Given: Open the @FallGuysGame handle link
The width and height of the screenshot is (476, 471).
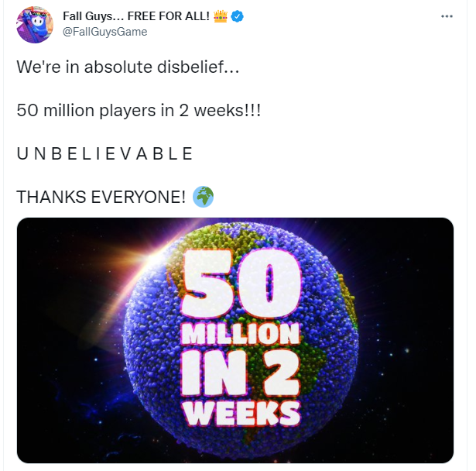Looking at the screenshot, I should 104,32.
